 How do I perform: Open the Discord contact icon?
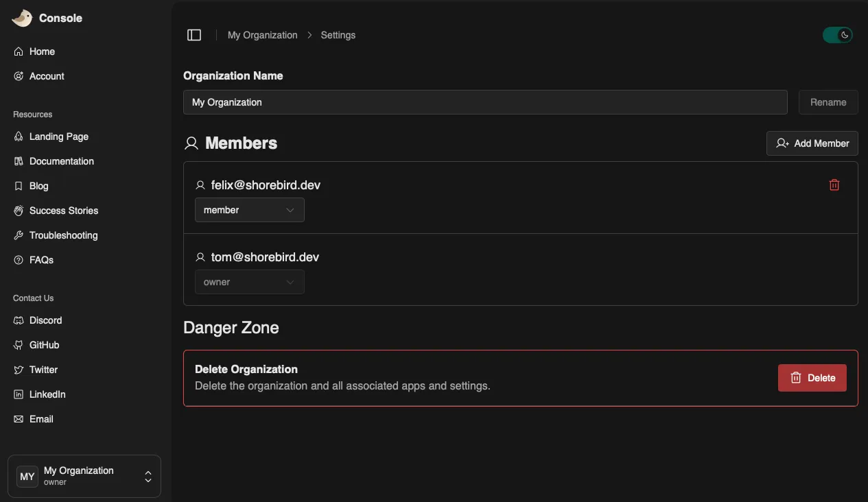pyautogui.click(x=19, y=320)
